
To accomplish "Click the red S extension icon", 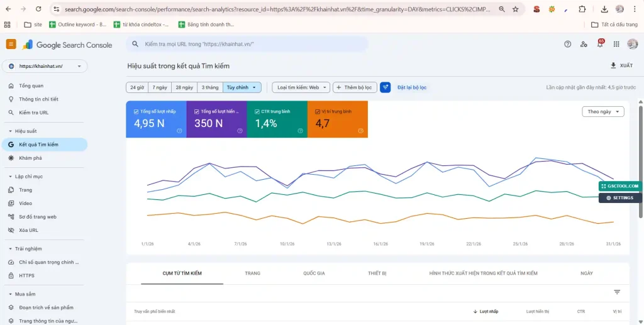I will click(x=536, y=9).
